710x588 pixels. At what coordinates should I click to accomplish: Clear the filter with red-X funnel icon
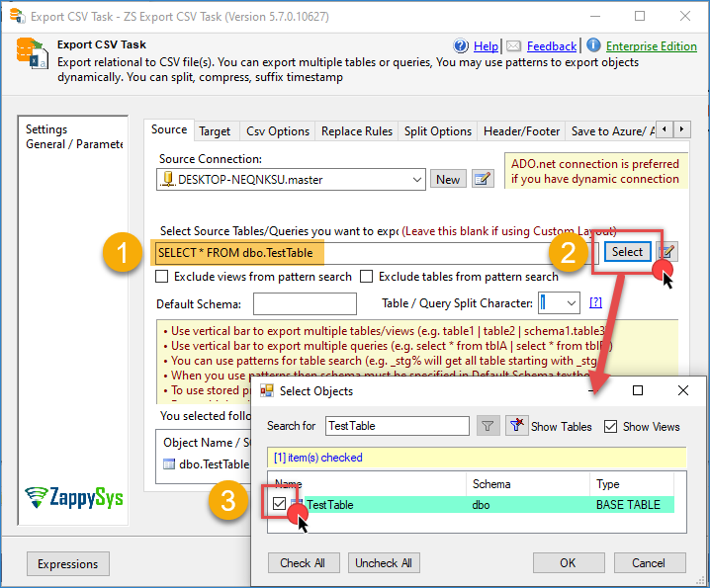[516, 426]
